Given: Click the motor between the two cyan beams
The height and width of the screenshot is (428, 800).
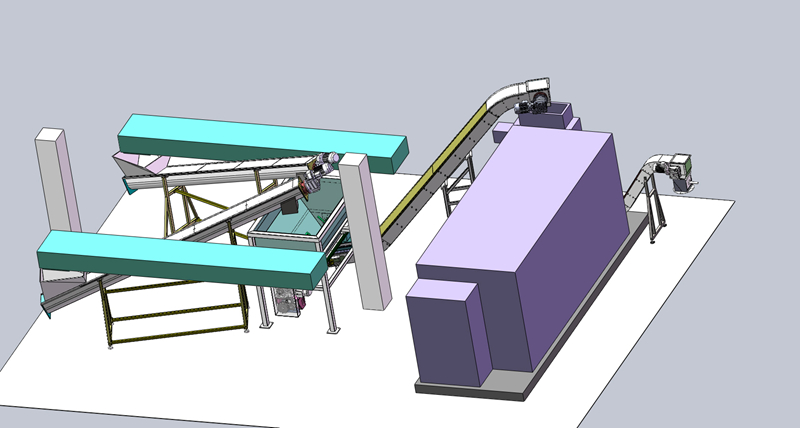Looking at the screenshot, I should tap(318, 172).
